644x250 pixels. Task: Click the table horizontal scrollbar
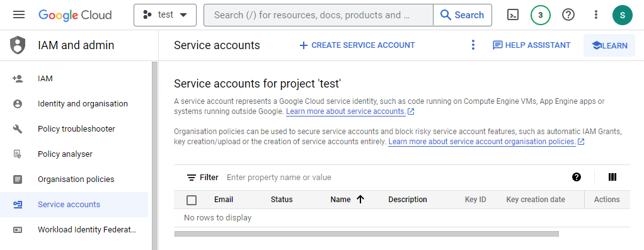coord(366,234)
